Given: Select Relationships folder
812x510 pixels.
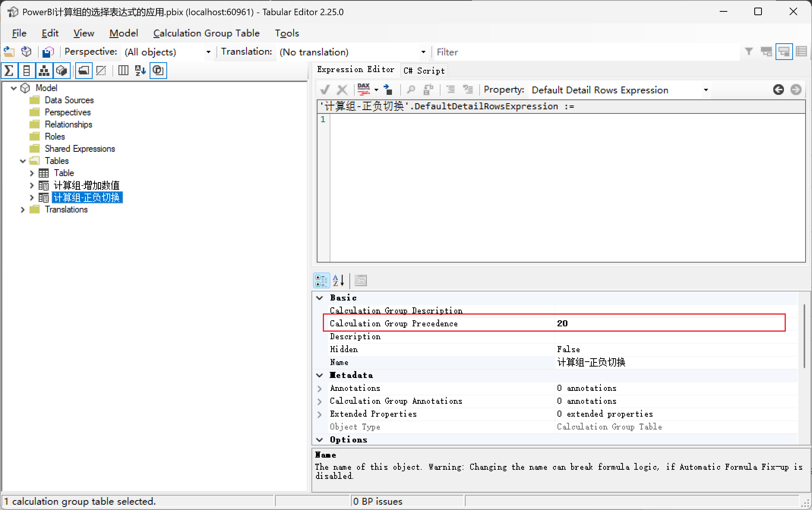Looking at the screenshot, I should [68, 124].
